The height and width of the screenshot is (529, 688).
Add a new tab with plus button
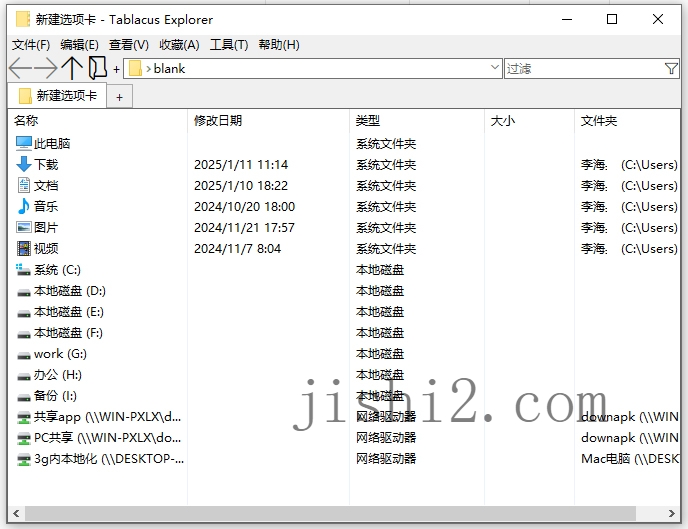pos(119,97)
